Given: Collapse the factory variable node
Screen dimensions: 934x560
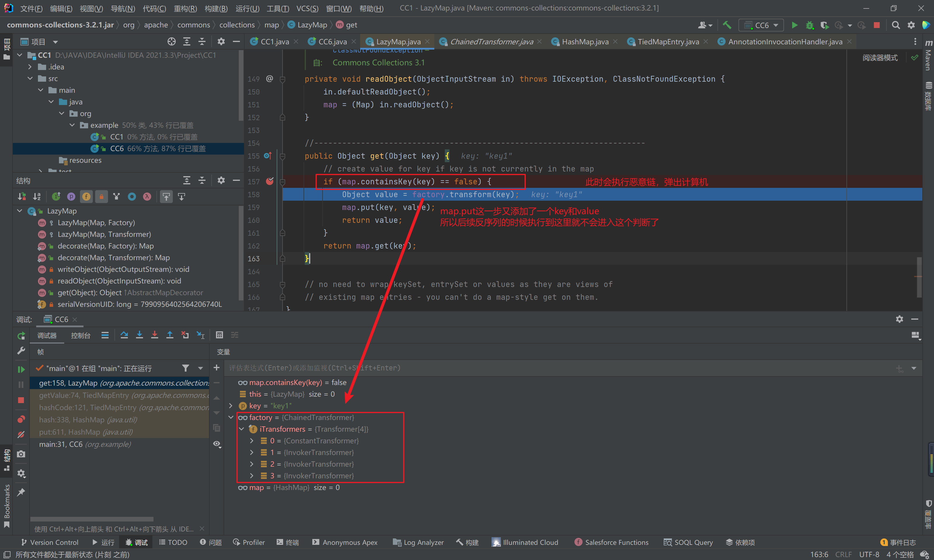Looking at the screenshot, I should tap(231, 417).
